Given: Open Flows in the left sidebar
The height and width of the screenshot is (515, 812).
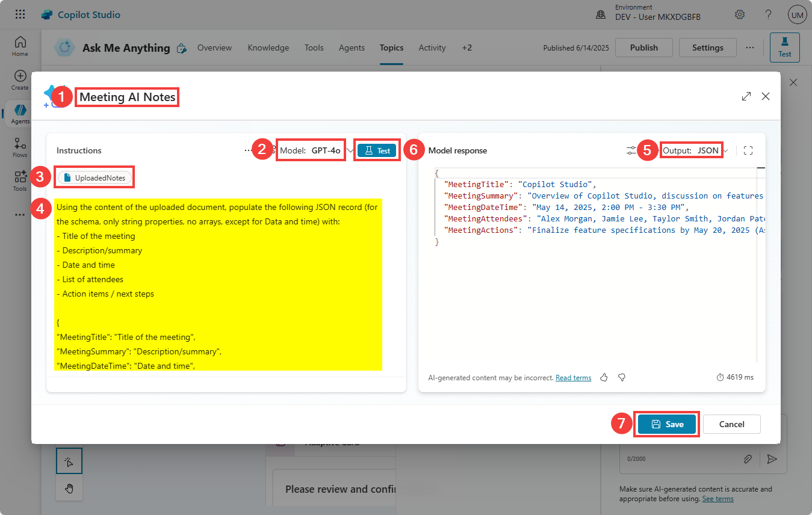Looking at the screenshot, I should pyautogui.click(x=20, y=147).
